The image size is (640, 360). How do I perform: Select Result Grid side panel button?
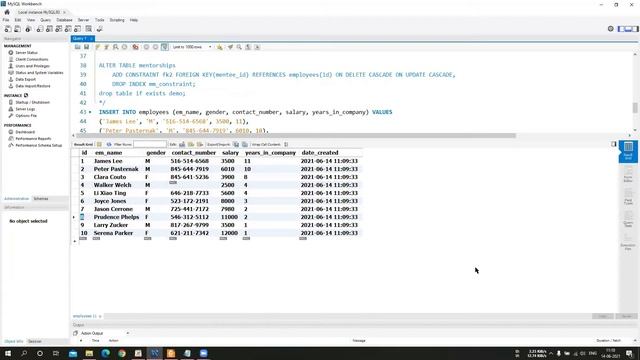628,151
